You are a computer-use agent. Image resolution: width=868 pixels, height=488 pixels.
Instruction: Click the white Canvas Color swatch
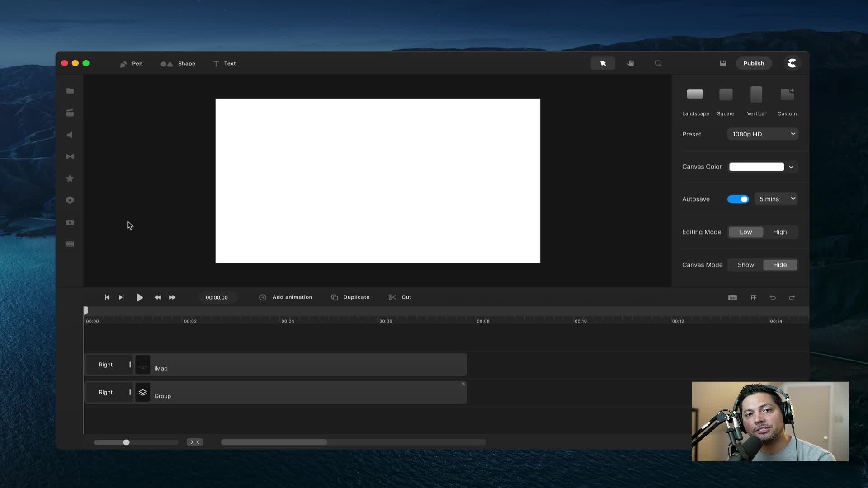(756, 167)
